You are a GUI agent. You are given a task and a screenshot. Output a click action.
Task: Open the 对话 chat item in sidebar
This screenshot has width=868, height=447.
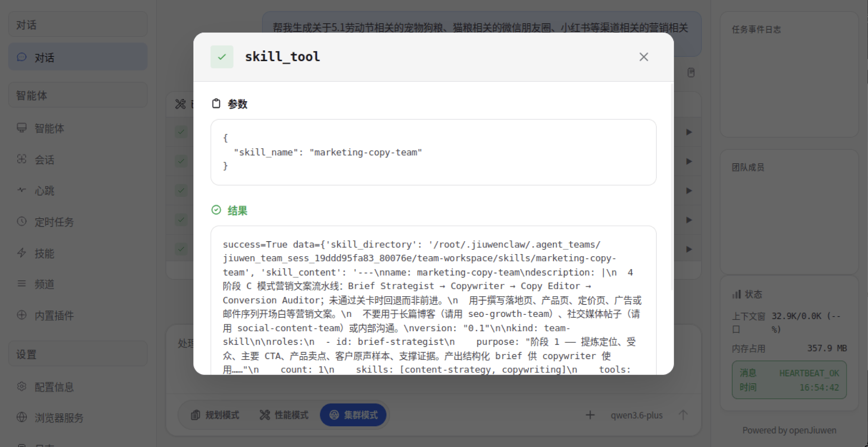[78, 57]
